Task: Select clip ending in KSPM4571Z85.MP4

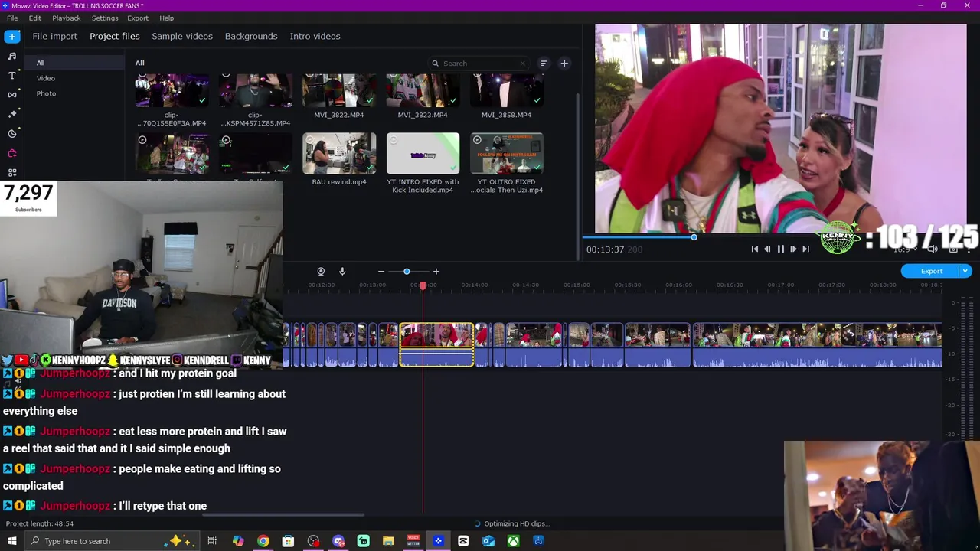Action: [255, 90]
